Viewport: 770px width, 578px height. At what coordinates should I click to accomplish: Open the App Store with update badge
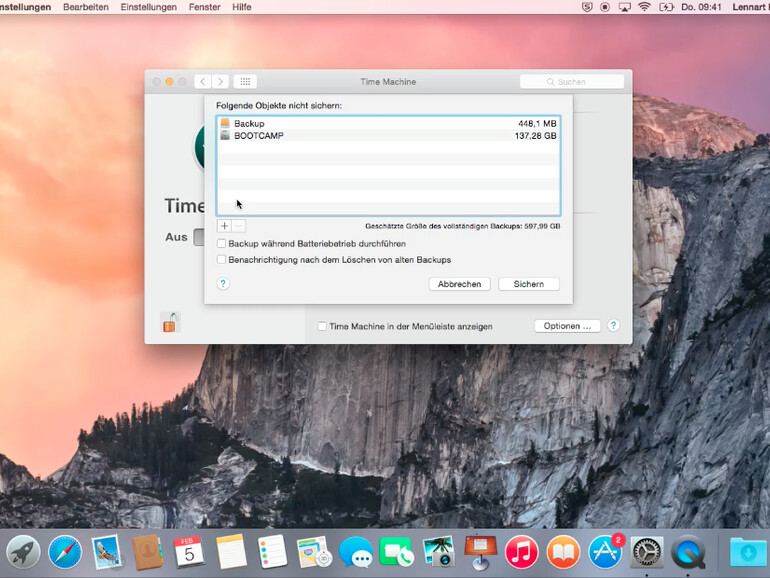[605, 552]
